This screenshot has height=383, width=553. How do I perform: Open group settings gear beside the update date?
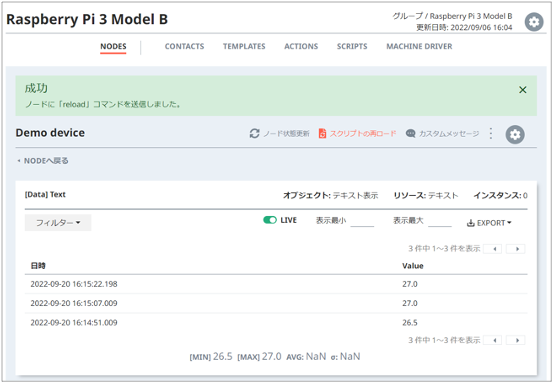pos(534,22)
